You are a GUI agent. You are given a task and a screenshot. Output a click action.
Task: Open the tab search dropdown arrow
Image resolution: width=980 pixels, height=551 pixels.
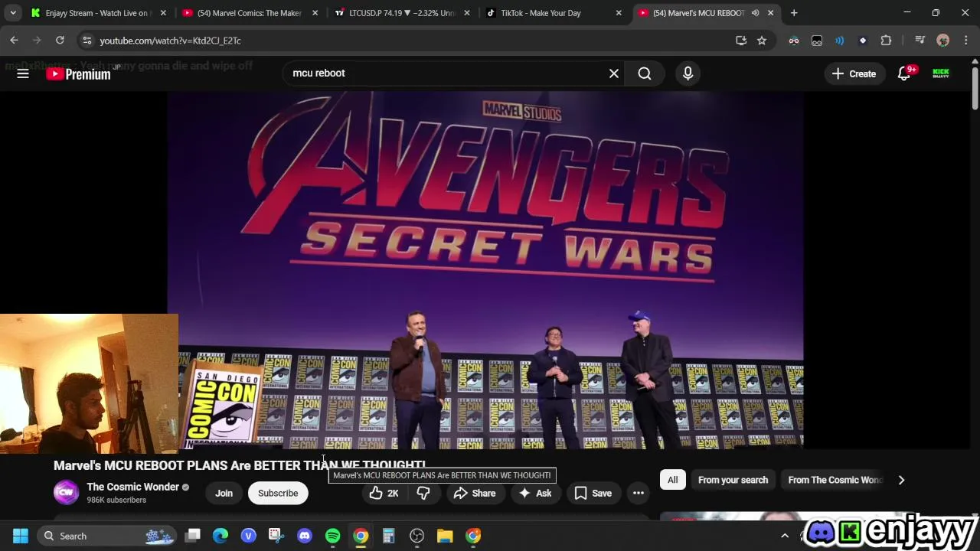pos(13,13)
